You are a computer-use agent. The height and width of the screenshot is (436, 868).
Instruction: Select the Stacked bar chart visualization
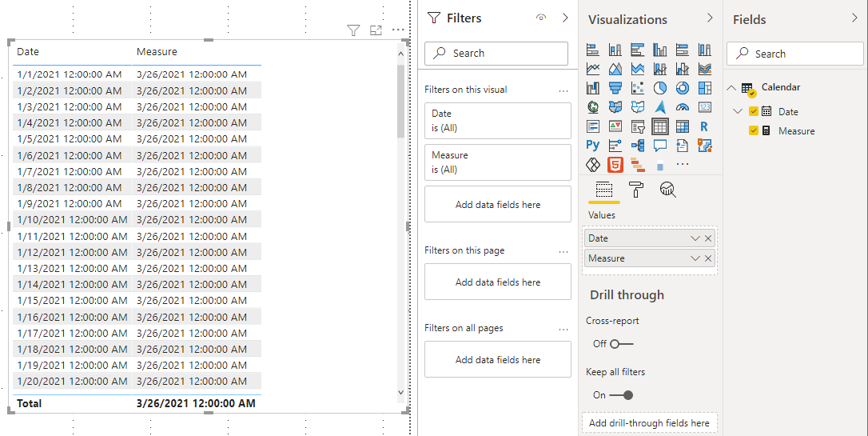593,50
